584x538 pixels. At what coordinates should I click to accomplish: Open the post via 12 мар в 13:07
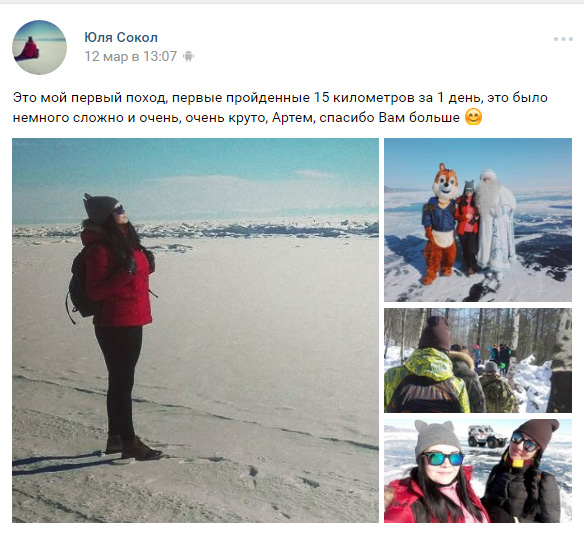point(130,56)
